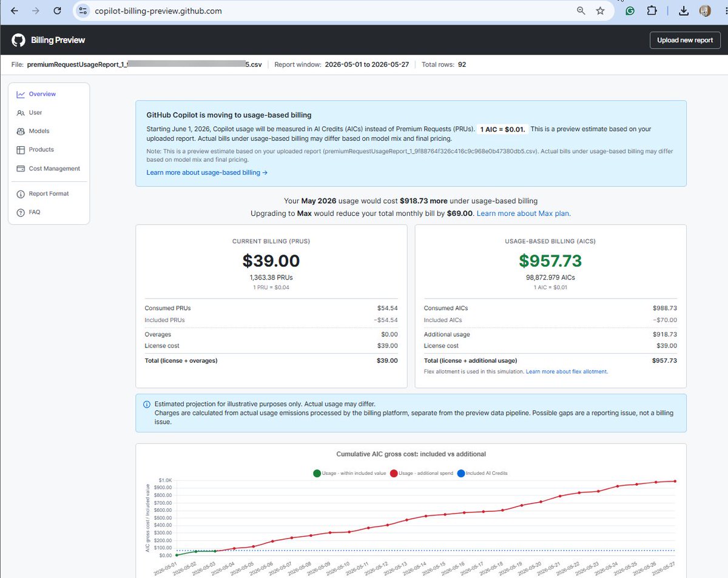Click the Cost Management card icon

[21, 169]
